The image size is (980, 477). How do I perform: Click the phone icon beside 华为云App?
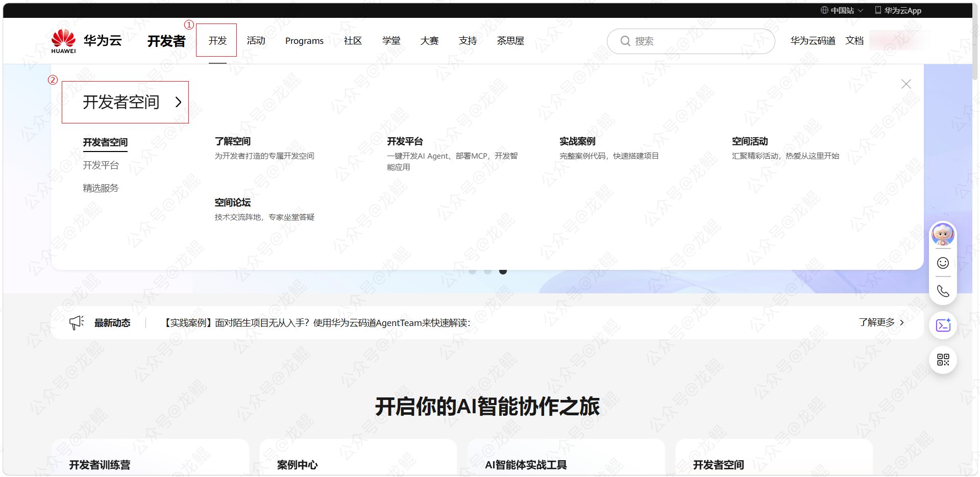click(x=878, y=10)
